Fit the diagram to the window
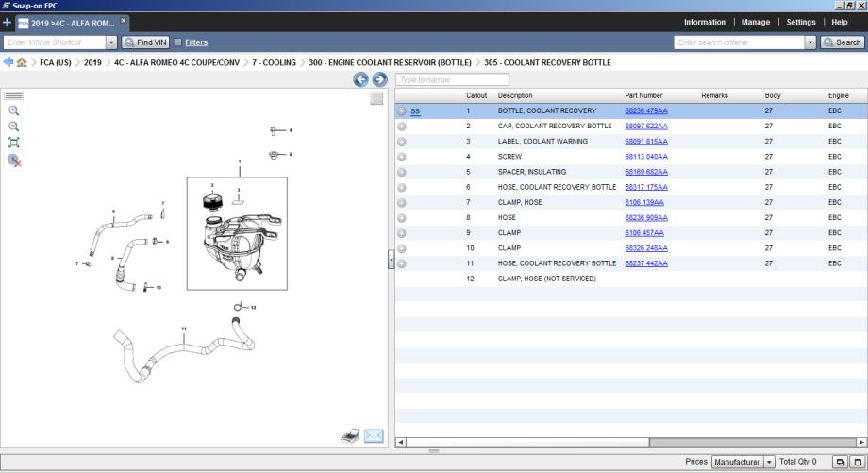The width and height of the screenshot is (868, 473). click(x=13, y=142)
